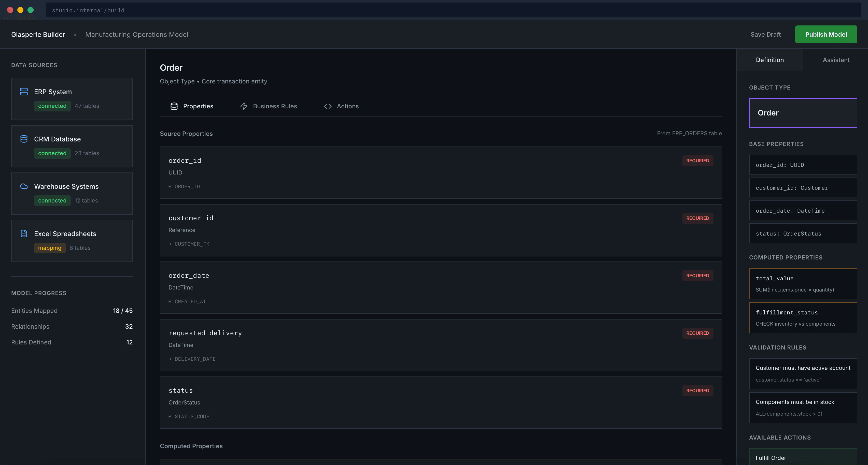Click the Publish Model button
This screenshot has height=465, width=868.
click(826, 34)
